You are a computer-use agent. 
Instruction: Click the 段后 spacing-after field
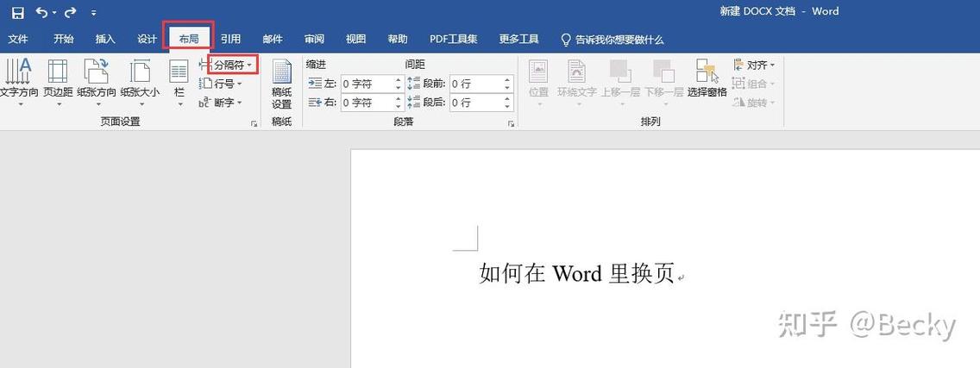pyautogui.click(x=476, y=103)
